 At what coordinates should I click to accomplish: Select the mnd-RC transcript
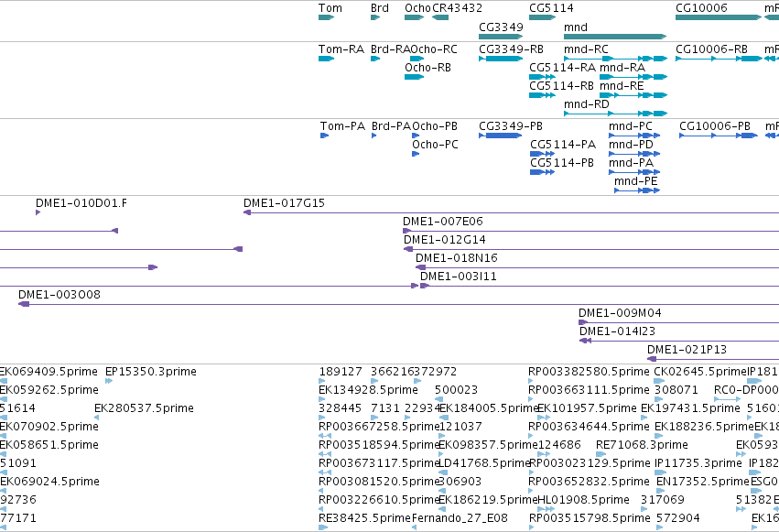(615, 59)
